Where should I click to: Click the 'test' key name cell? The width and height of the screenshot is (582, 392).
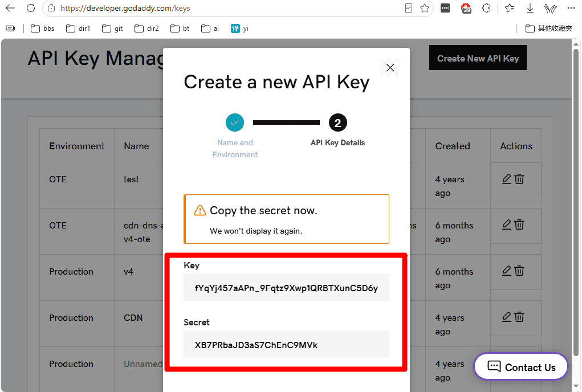[x=131, y=179]
